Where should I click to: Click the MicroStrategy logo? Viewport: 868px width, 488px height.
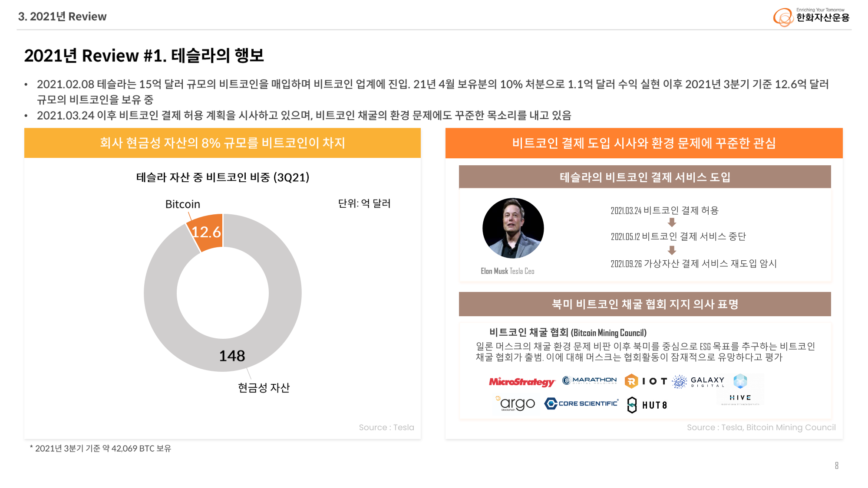click(x=521, y=382)
